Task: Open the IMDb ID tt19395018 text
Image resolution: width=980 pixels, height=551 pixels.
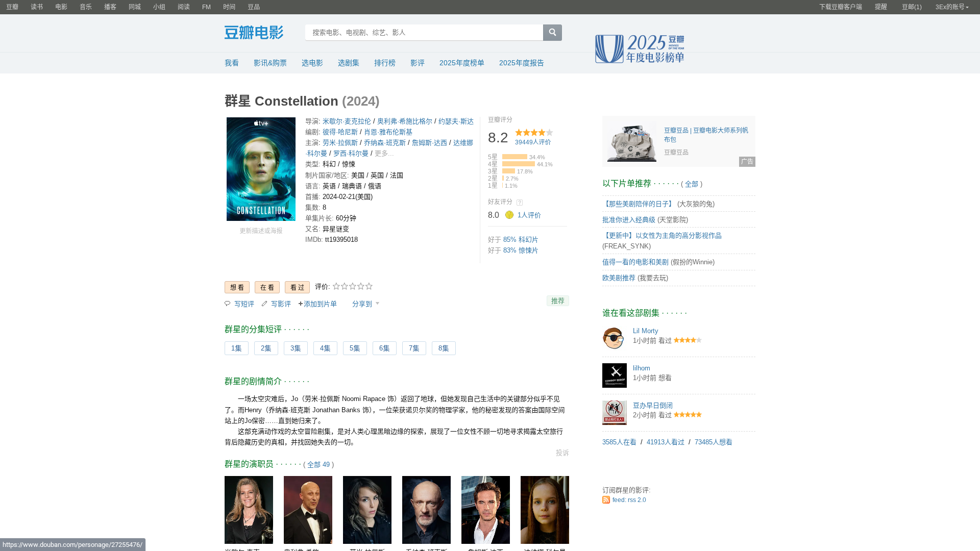Action: point(341,240)
